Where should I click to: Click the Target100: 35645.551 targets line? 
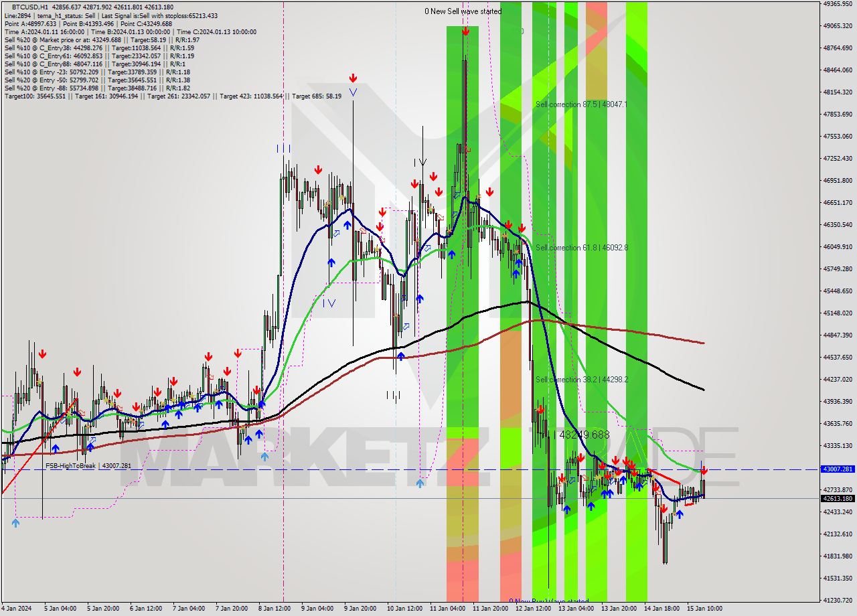[x=173, y=96]
